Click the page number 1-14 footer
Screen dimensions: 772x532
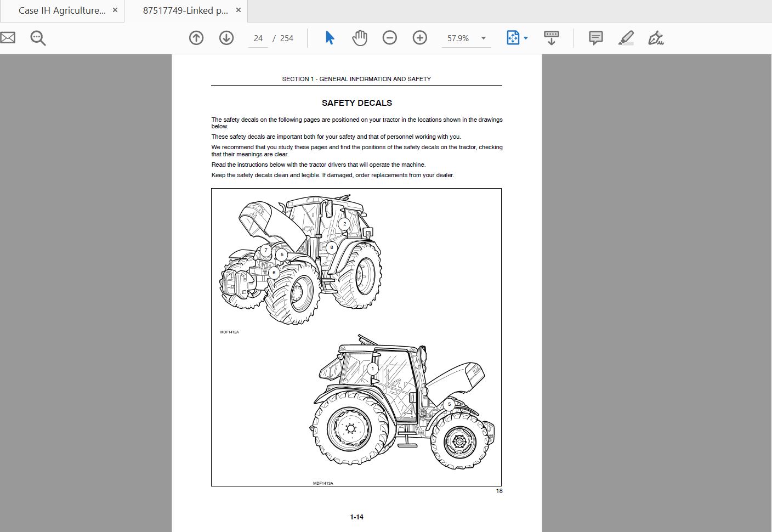pyautogui.click(x=357, y=517)
